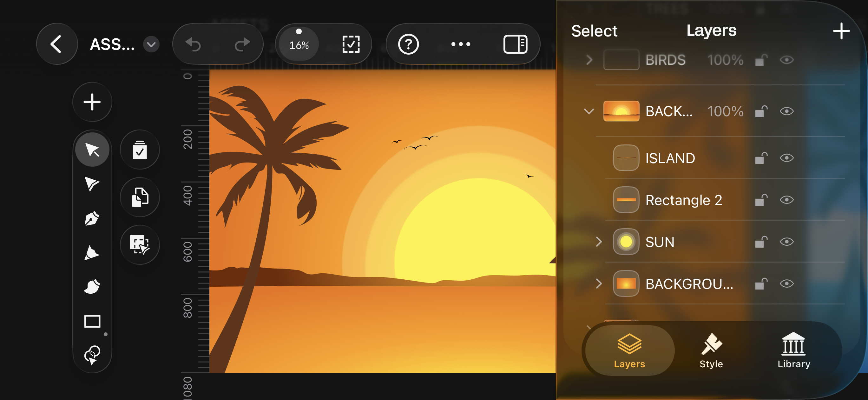
Task: Select the Rectangle shape tool
Action: 92,321
